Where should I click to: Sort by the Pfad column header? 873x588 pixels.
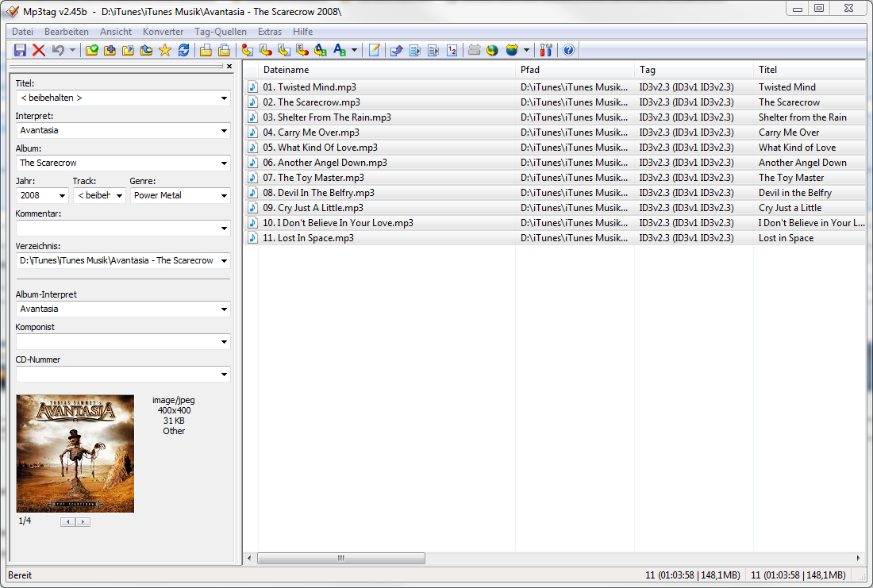tap(575, 70)
